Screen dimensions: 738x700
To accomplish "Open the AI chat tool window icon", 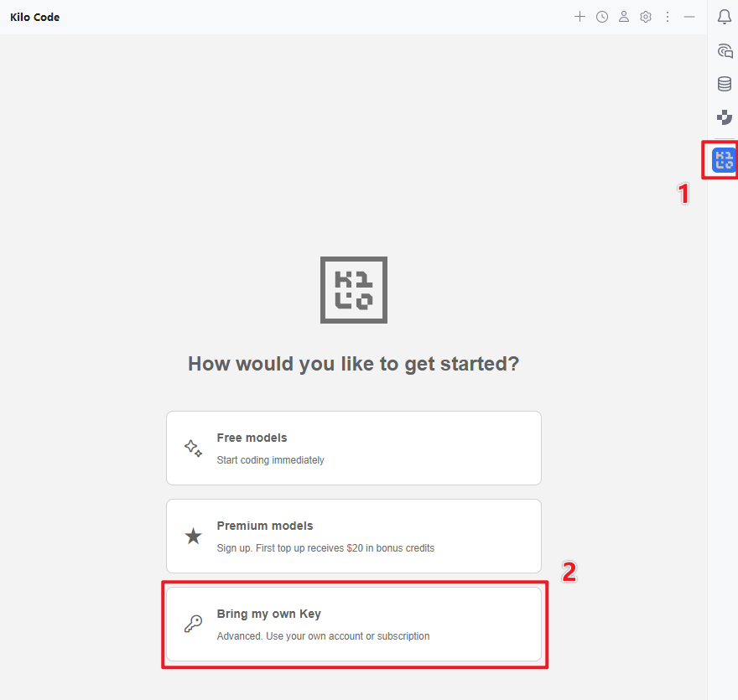I will click(725, 50).
